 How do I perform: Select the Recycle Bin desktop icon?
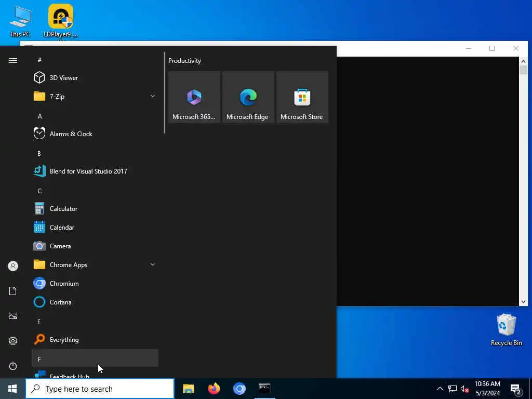click(x=506, y=330)
